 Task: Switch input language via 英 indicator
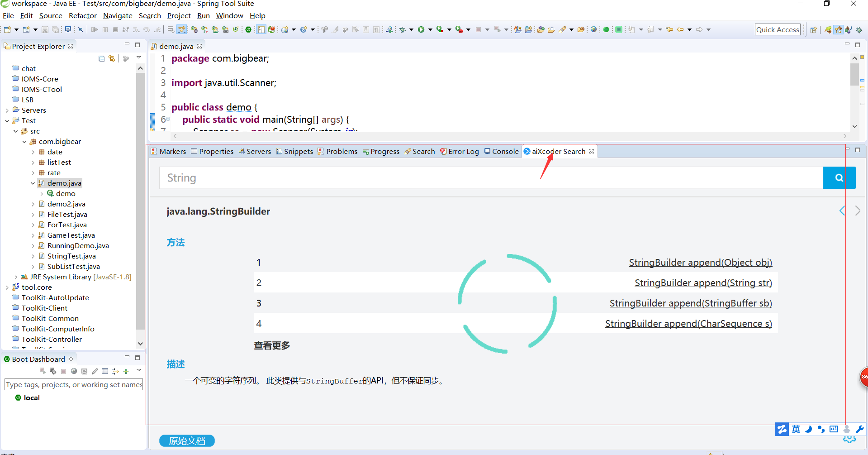(796, 429)
